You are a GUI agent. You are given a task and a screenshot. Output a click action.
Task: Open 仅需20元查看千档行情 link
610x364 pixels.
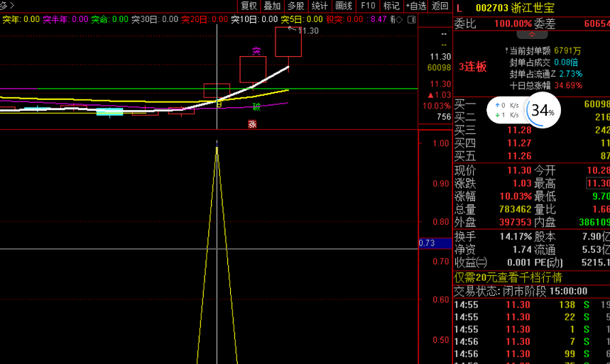508,277
